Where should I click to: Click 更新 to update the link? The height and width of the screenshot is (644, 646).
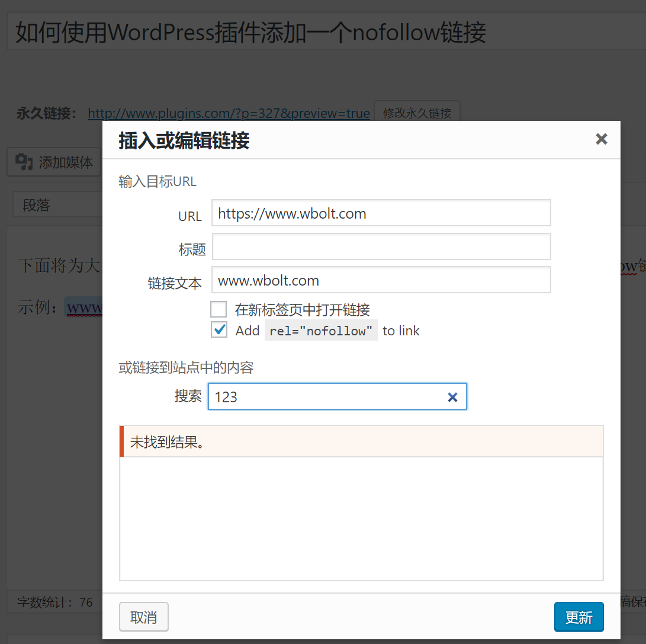pos(578,617)
